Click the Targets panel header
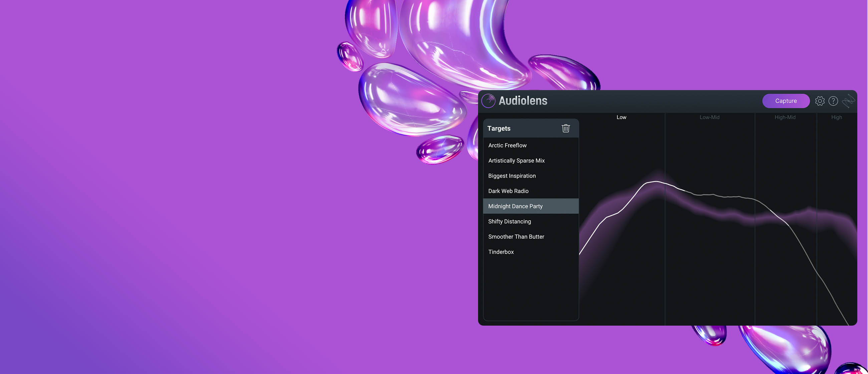 click(x=531, y=128)
